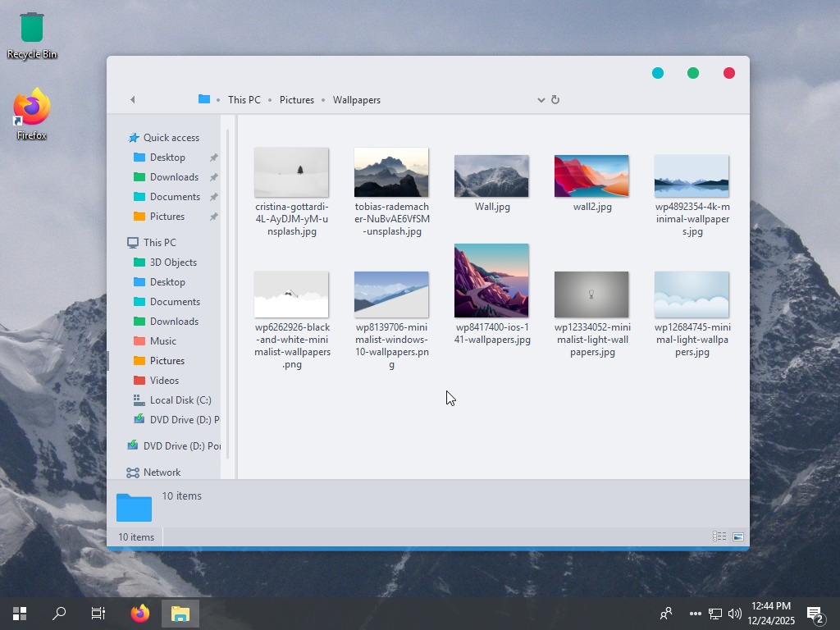Select Pictures in the breadcrumb path

[x=296, y=100]
